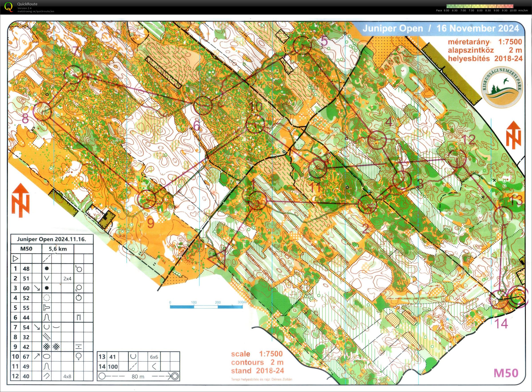Click the control circle labelled 13
This screenshot has width=532, height=392.
(x=503, y=216)
